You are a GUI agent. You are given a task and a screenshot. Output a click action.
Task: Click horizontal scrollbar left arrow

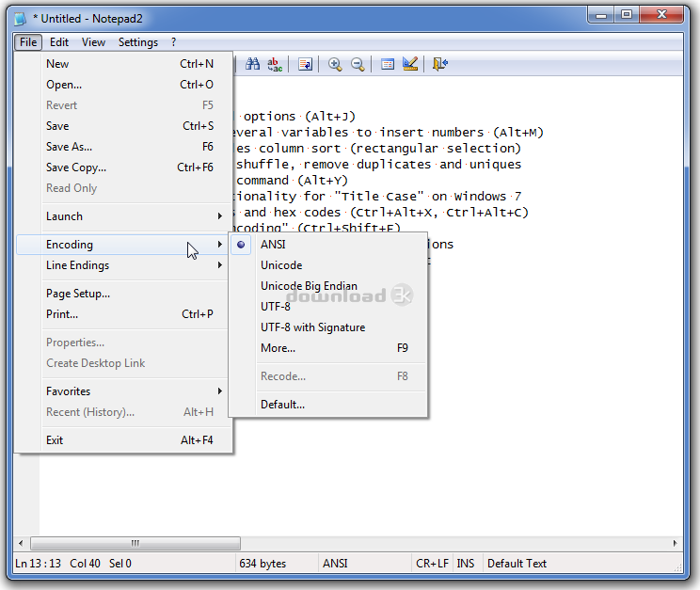point(21,544)
